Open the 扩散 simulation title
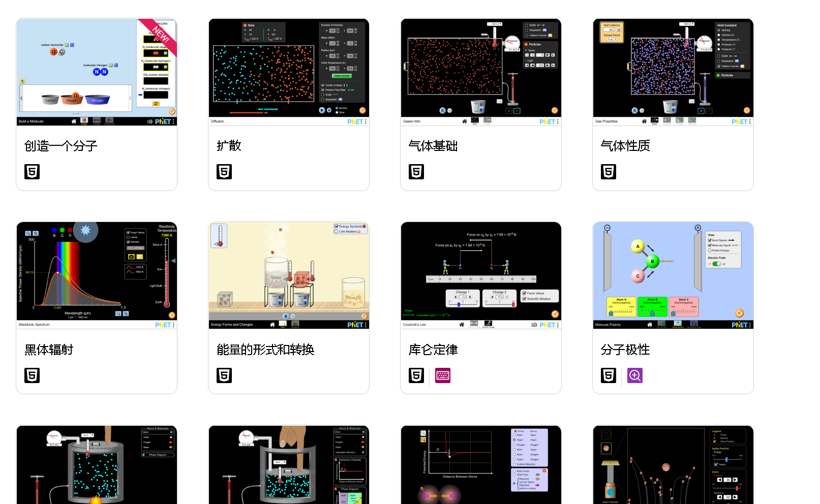This screenshot has height=504, width=820. (229, 146)
